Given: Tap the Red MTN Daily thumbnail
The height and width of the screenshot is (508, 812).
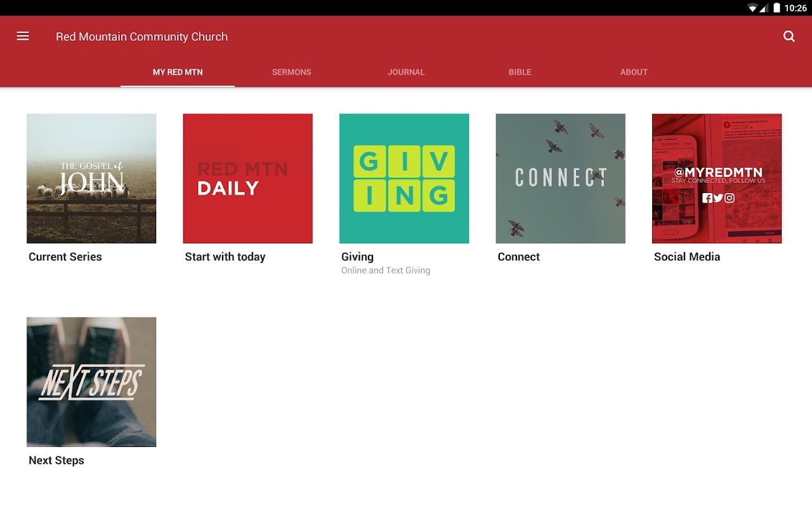Looking at the screenshot, I should [248, 178].
